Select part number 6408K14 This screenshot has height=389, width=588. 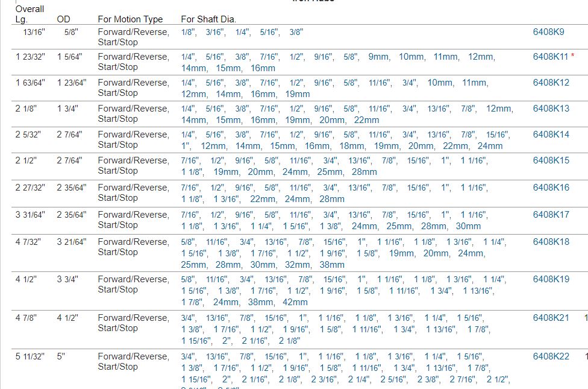point(551,134)
